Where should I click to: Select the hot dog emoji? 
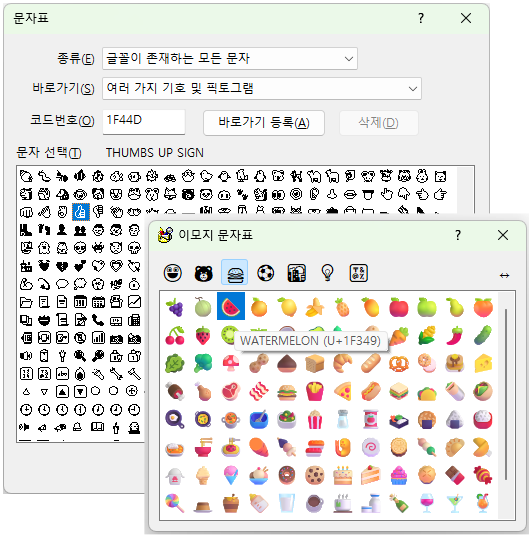pos(371,391)
